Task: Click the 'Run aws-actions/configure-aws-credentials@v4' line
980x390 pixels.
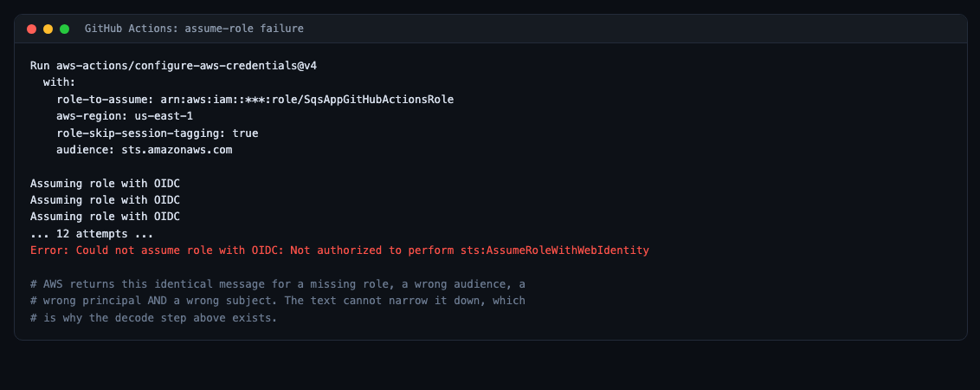Action: (174, 66)
